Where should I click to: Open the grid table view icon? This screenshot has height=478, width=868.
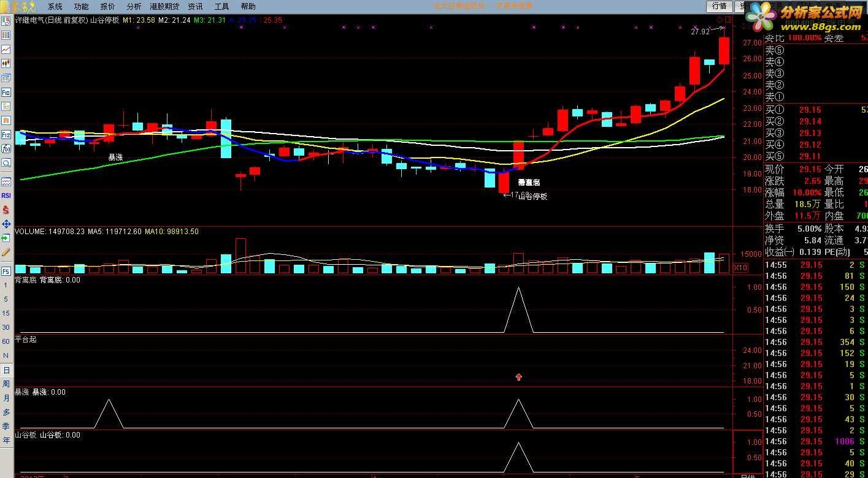6,35
